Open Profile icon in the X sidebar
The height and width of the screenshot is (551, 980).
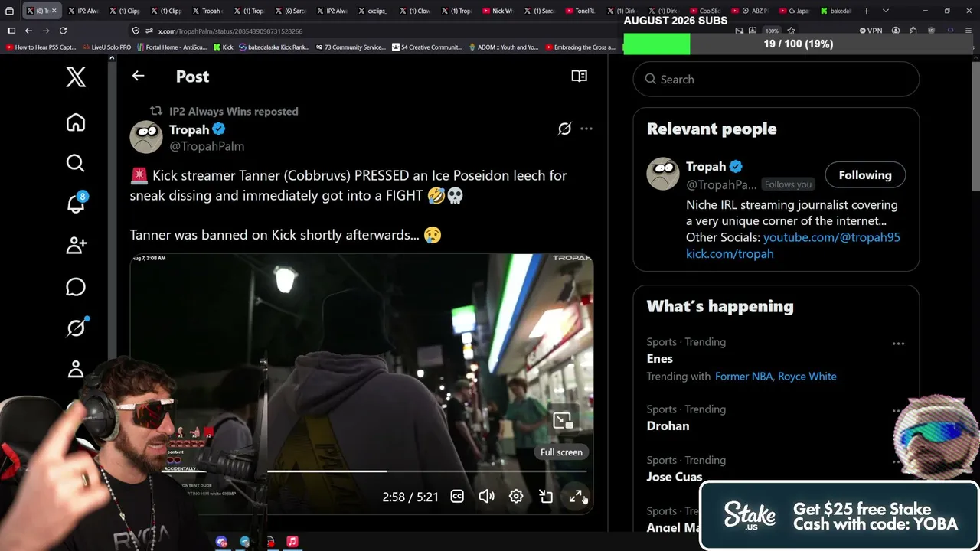pos(75,369)
